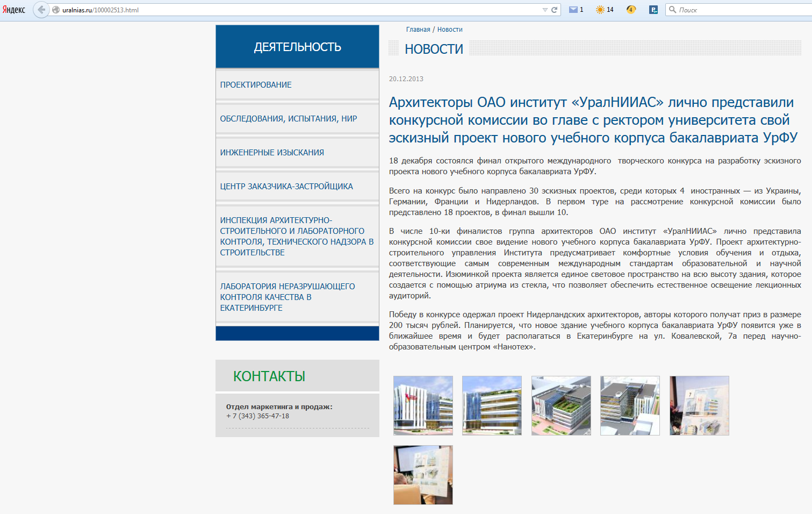Open second thumbnail of blue striped building

tap(492, 405)
